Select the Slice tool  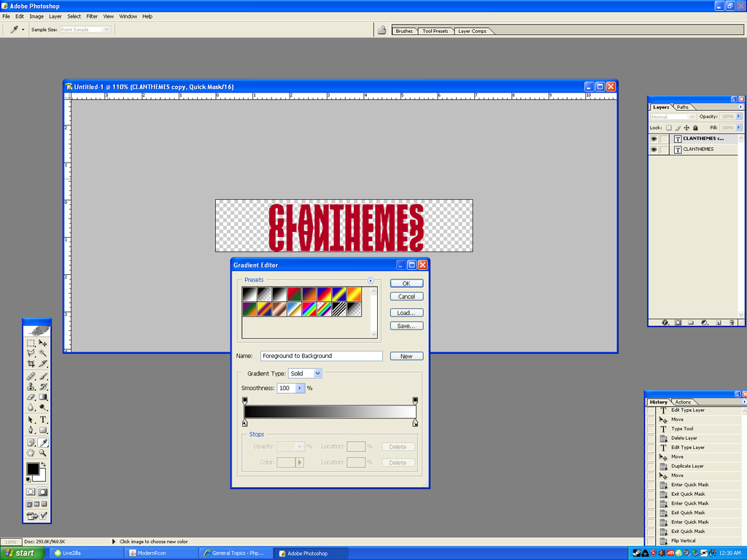point(43,363)
